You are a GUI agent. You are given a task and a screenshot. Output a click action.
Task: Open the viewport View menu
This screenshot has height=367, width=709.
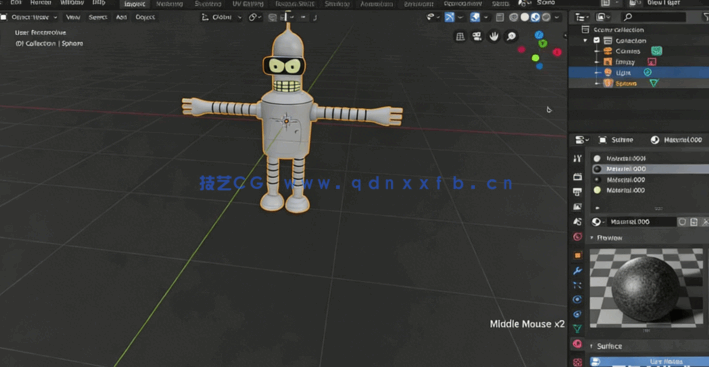[x=73, y=17]
